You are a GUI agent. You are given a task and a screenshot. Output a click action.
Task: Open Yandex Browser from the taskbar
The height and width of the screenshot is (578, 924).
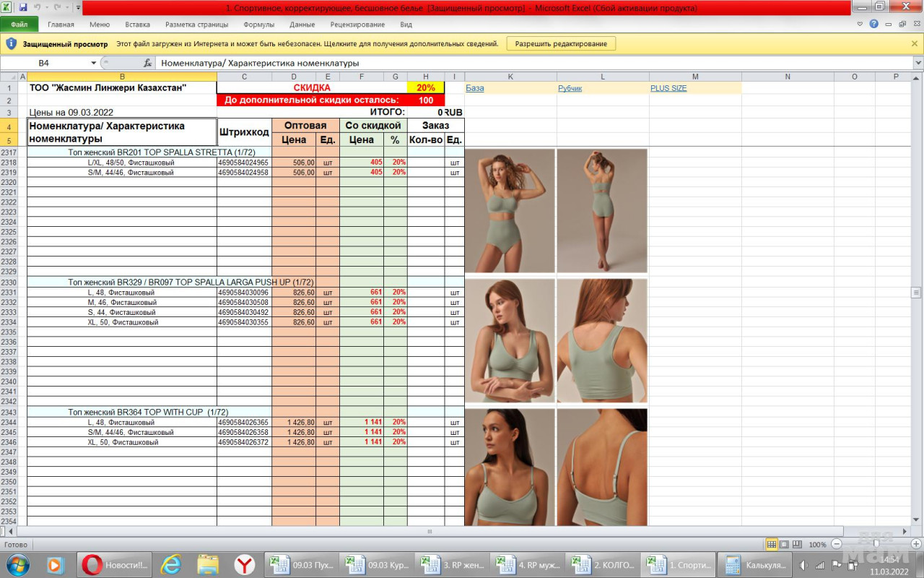pos(245,564)
